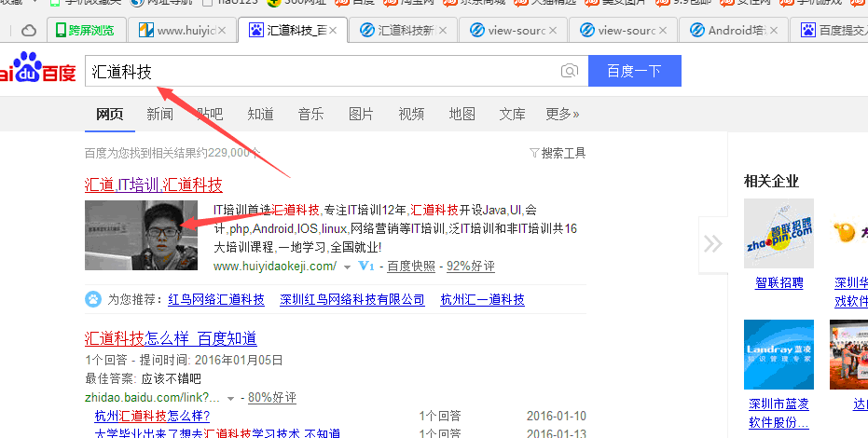Click the 80%好评 rating link
This screenshot has height=438, width=868.
click(272, 397)
